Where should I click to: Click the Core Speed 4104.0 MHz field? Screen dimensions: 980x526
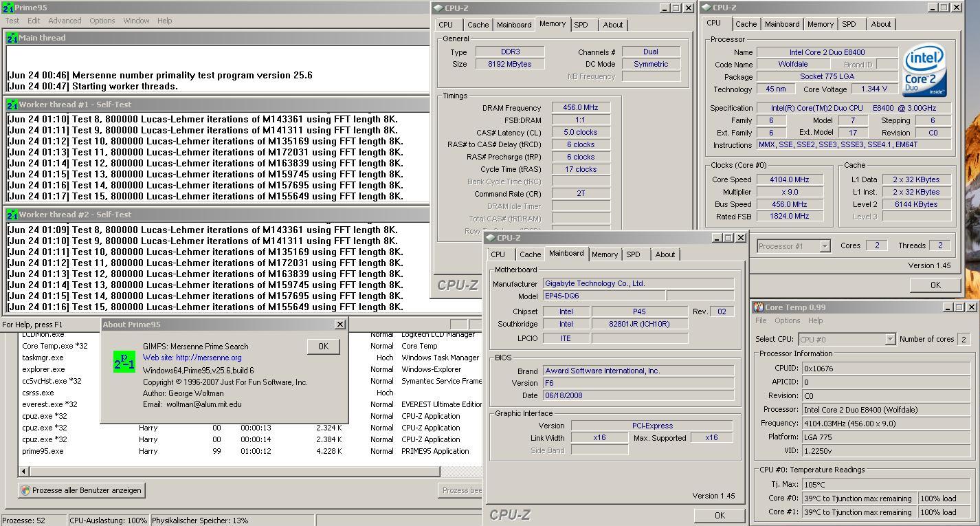pyautogui.click(x=790, y=179)
